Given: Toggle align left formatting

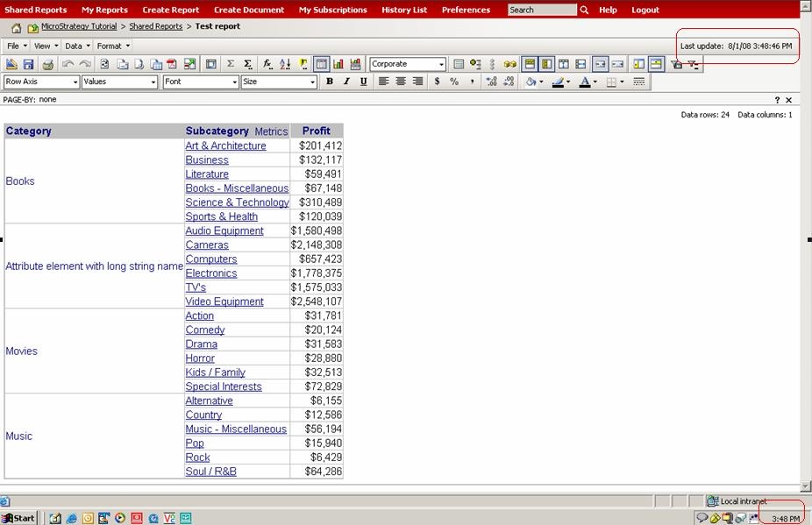Looking at the screenshot, I should coord(383,82).
